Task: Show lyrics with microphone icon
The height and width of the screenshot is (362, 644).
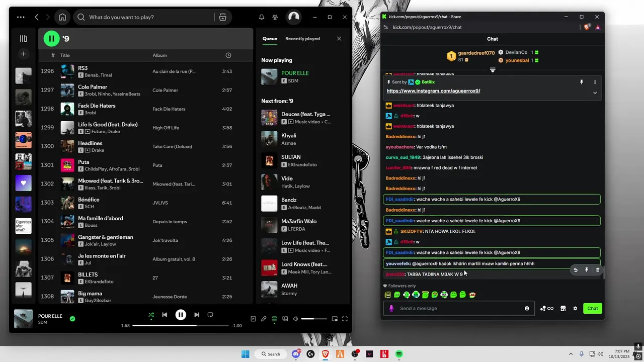Action: tap(264, 318)
